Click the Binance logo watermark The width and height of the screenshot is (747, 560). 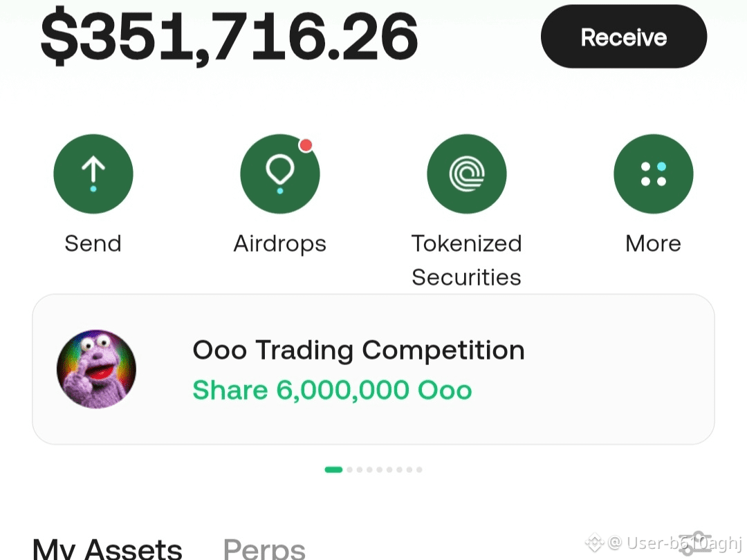point(595,543)
